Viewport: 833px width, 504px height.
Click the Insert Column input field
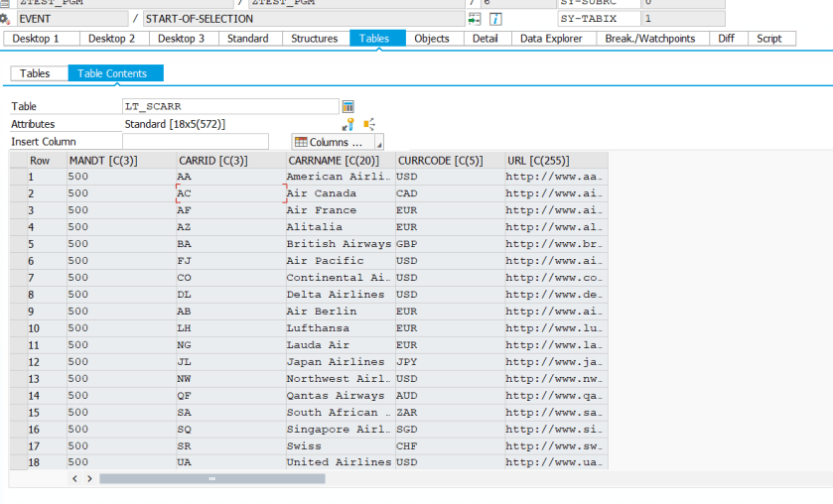tap(195, 142)
